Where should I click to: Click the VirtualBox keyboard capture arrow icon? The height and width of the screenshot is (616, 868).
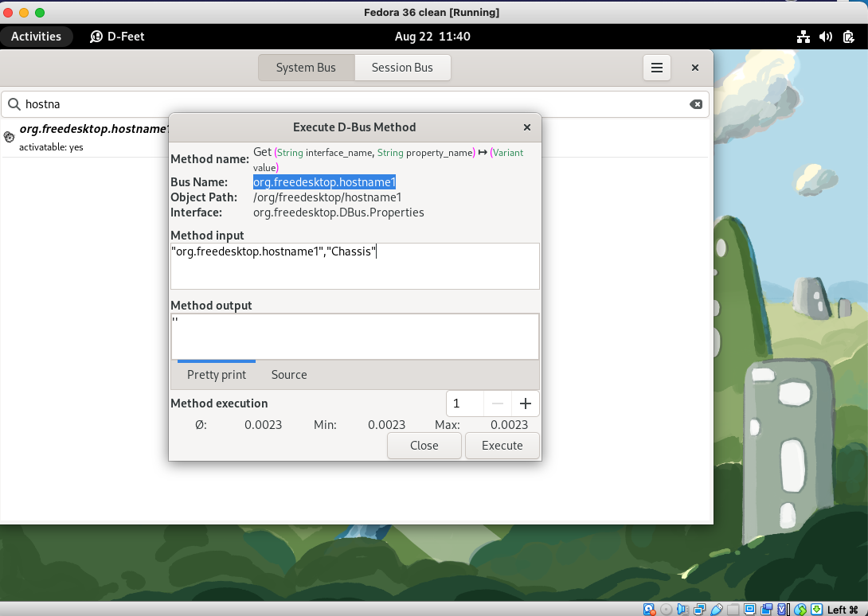click(x=816, y=610)
